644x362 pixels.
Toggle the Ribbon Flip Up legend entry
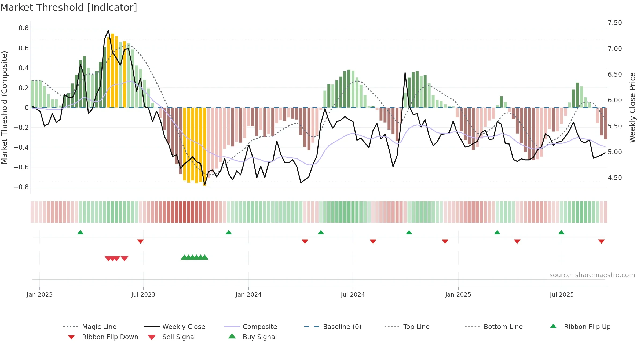point(580,327)
